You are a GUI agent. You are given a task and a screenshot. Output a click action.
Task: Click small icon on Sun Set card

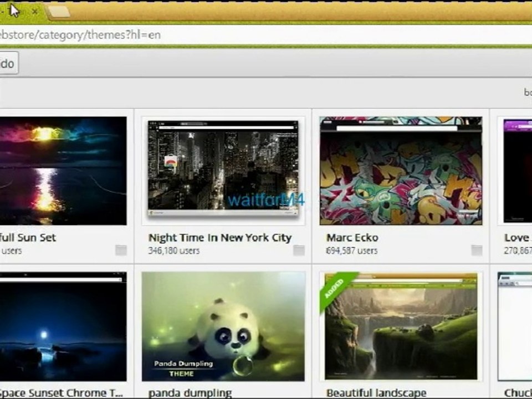point(121,250)
